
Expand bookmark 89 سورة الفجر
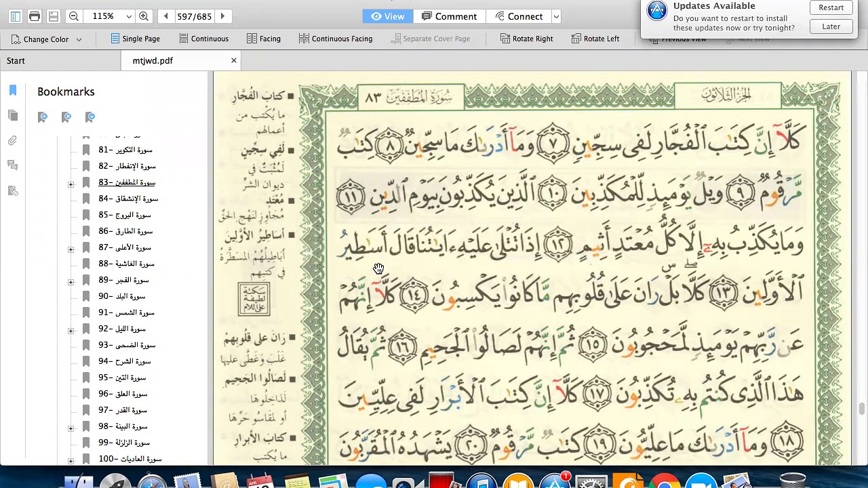tap(71, 282)
